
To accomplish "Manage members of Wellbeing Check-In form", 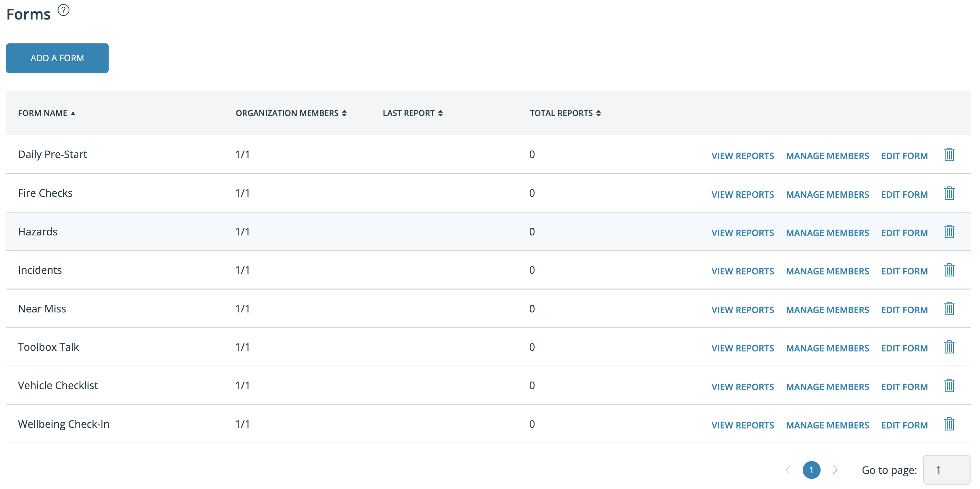I will 827,425.
